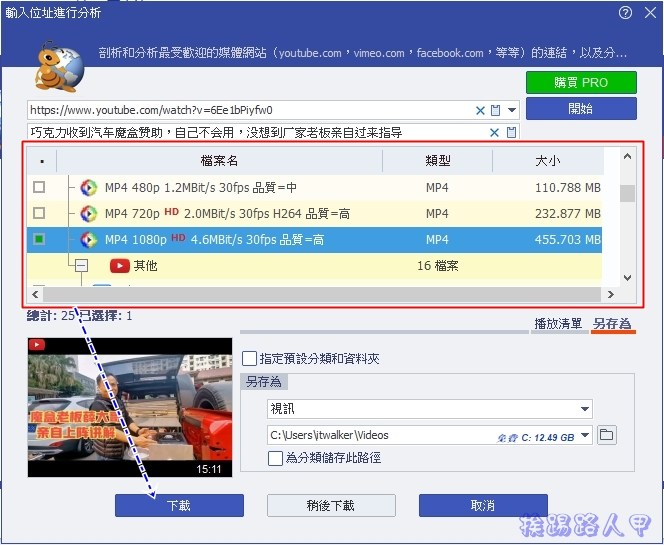Click the 下載 button
Image resolution: width=664 pixels, height=545 pixels.
point(179,505)
